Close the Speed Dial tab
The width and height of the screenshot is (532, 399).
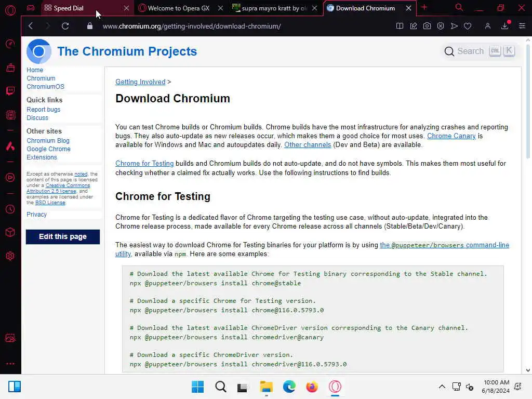(x=127, y=8)
